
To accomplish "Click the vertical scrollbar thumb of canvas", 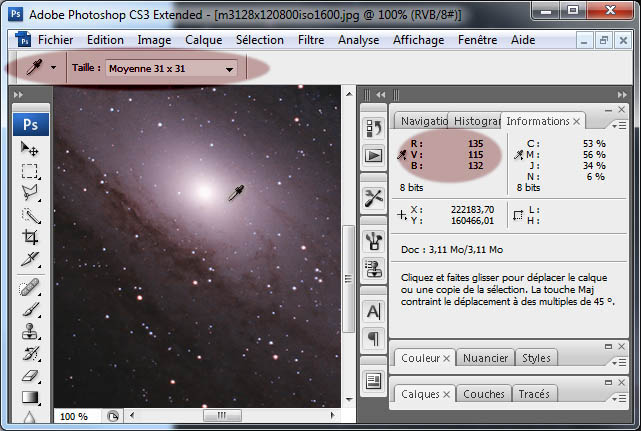I will tap(348, 279).
